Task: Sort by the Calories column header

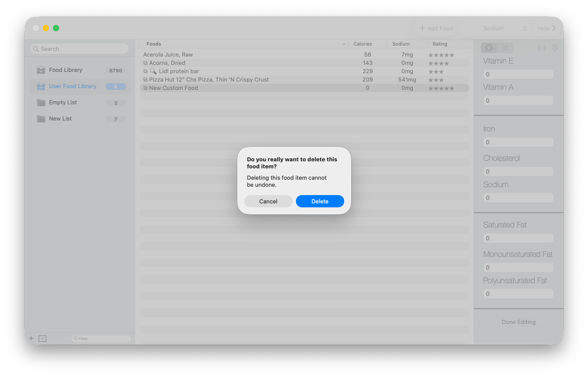Action: point(368,44)
